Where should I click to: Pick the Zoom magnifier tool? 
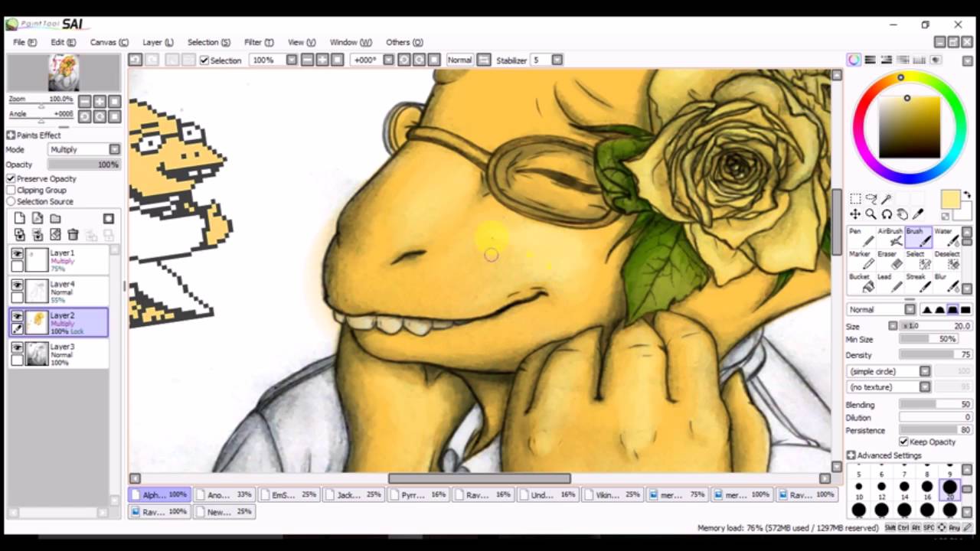coord(871,215)
